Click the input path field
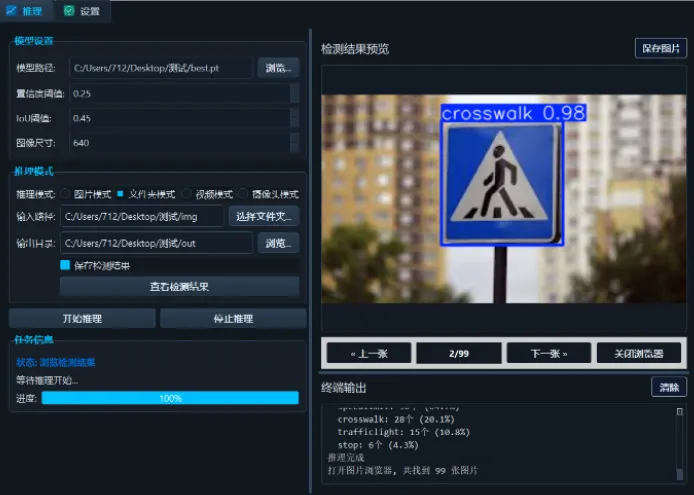The height and width of the screenshot is (495, 694). 142,217
